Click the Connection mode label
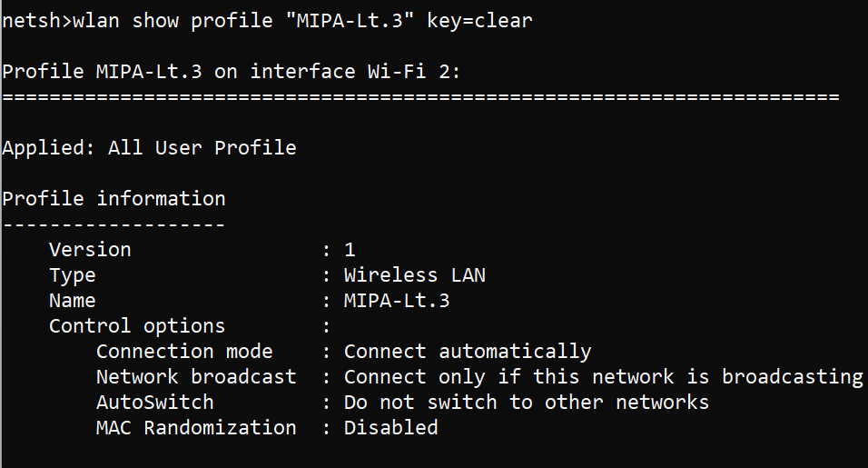868x468 pixels. point(184,352)
